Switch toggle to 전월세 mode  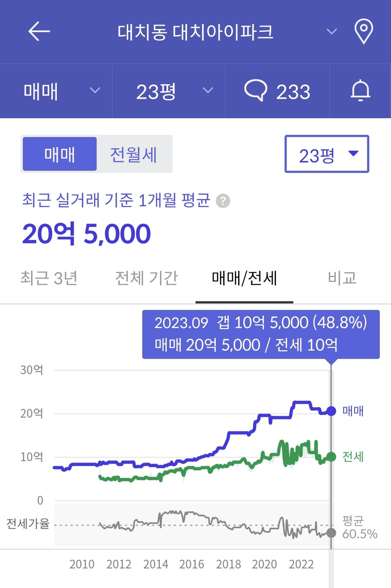(134, 154)
